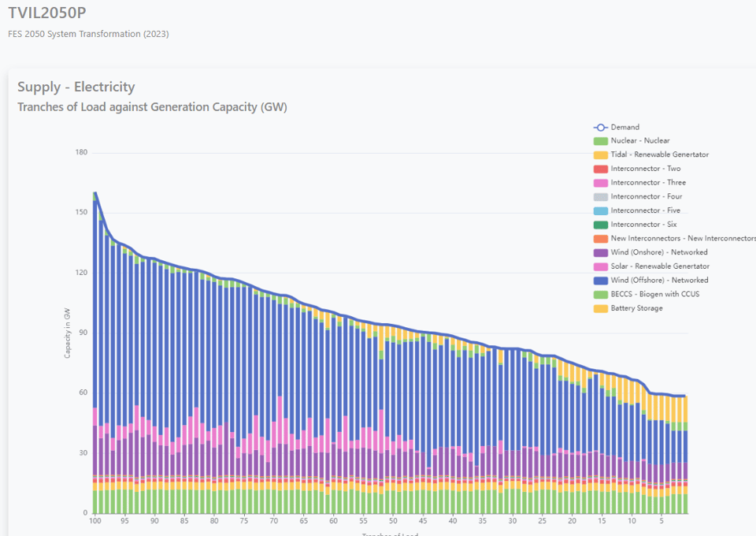Click the BECCS - Biogen with CCUS swatch
756x536 pixels.
[601, 295]
